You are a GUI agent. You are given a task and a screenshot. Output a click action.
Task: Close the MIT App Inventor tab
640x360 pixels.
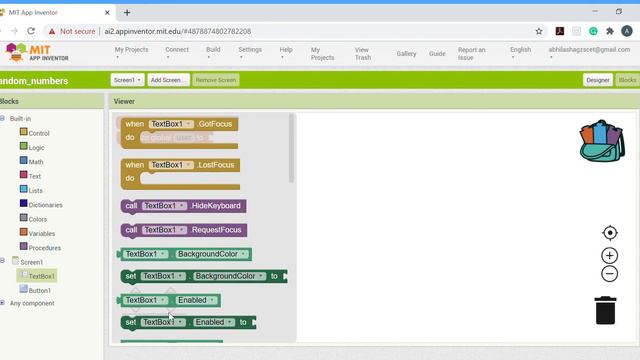(x=107, y=13)
